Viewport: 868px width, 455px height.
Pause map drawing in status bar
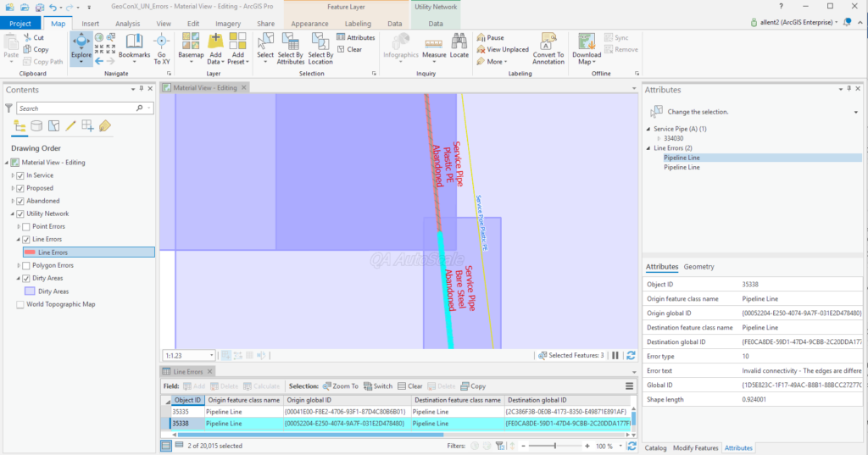tap(615, 355)
